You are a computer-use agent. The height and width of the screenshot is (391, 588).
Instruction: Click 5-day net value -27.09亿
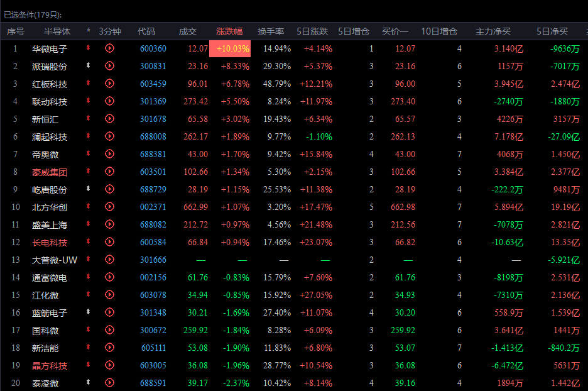[563, 137]
